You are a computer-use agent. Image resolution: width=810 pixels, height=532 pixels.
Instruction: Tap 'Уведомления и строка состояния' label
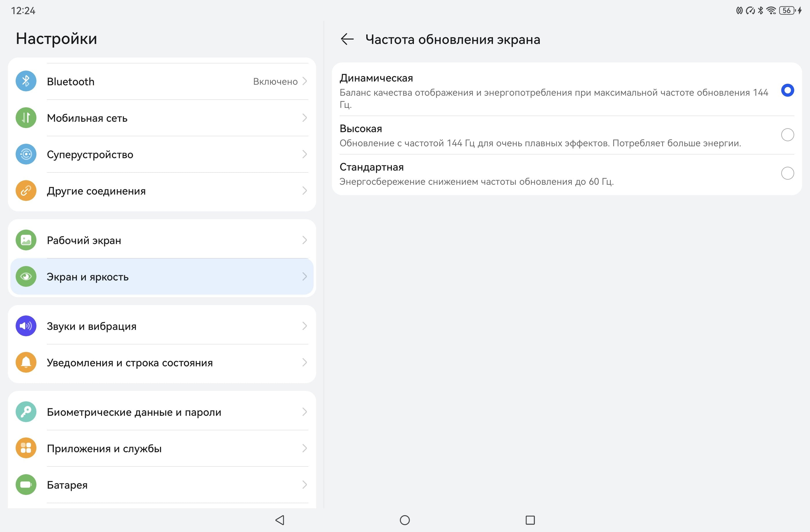130,363
